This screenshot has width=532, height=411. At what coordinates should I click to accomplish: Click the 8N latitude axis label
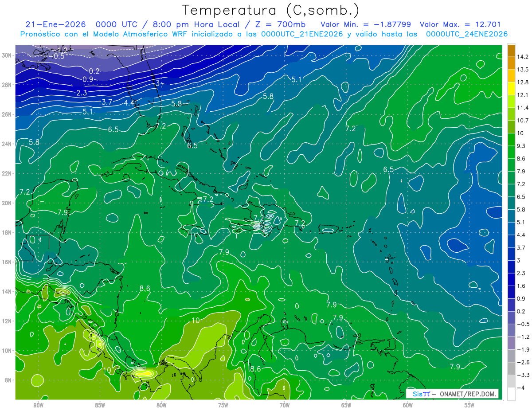(8, 380)
